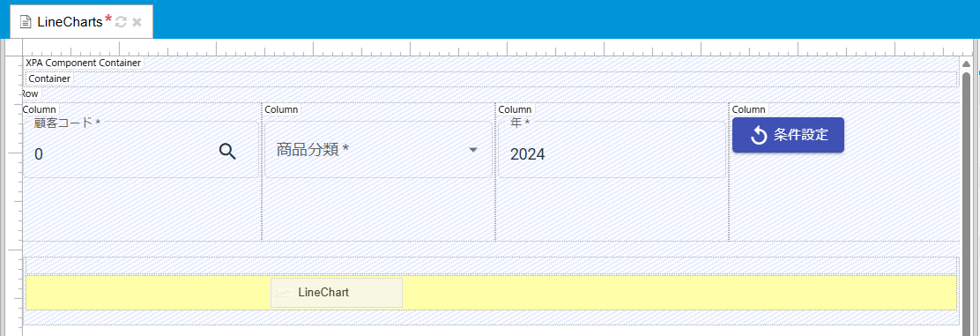Select the 商品分類 combo box field

[x=378, y=150]
